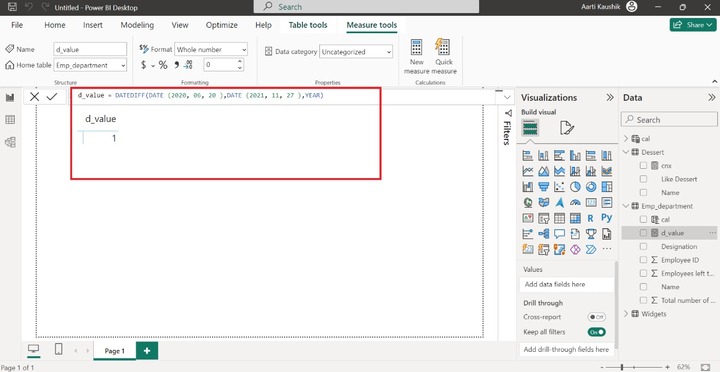Viewport: 720px width, 372px height.
Task: Select the line chart visual
Action: tap(528, 171)
